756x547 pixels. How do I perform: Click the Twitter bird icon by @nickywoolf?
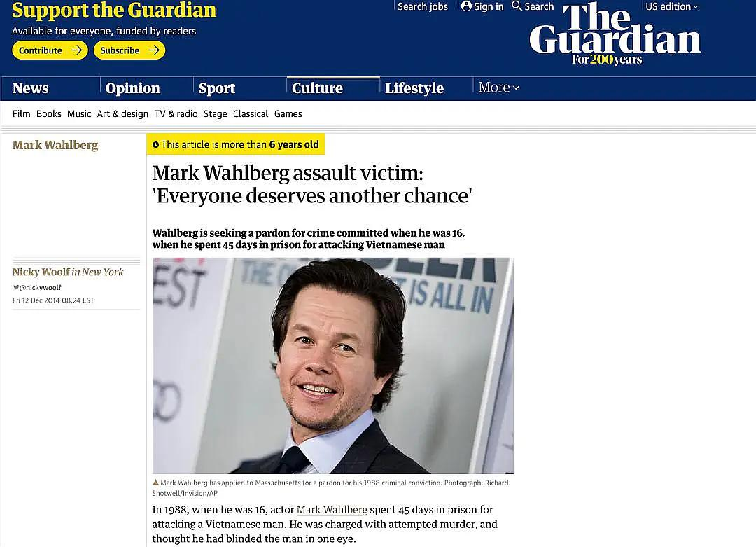pos(16,287)
